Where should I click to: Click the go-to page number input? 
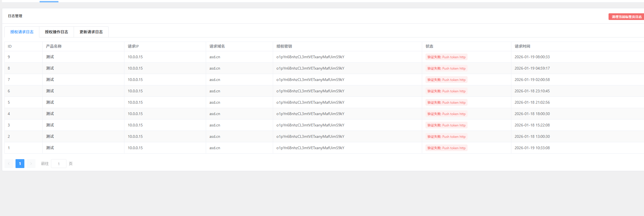coord(59,164)
